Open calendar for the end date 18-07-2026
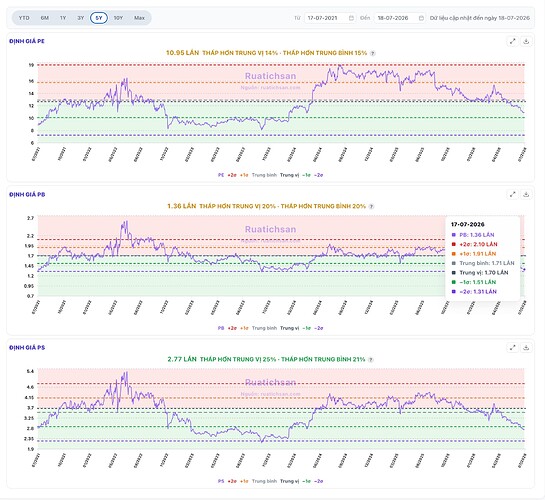545x500 pixels. [x=421, y=18]
